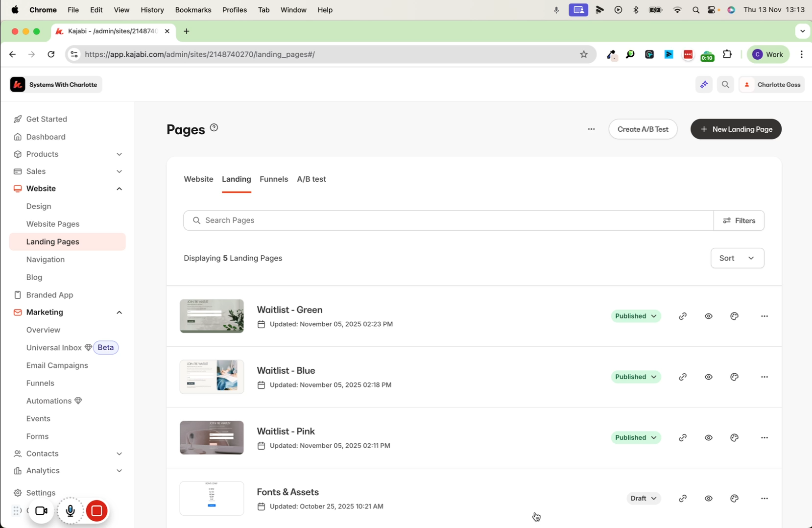Open palette design icon for Waitlist - Blue
The height and width of the screenshot is (528, 812).
734,377
